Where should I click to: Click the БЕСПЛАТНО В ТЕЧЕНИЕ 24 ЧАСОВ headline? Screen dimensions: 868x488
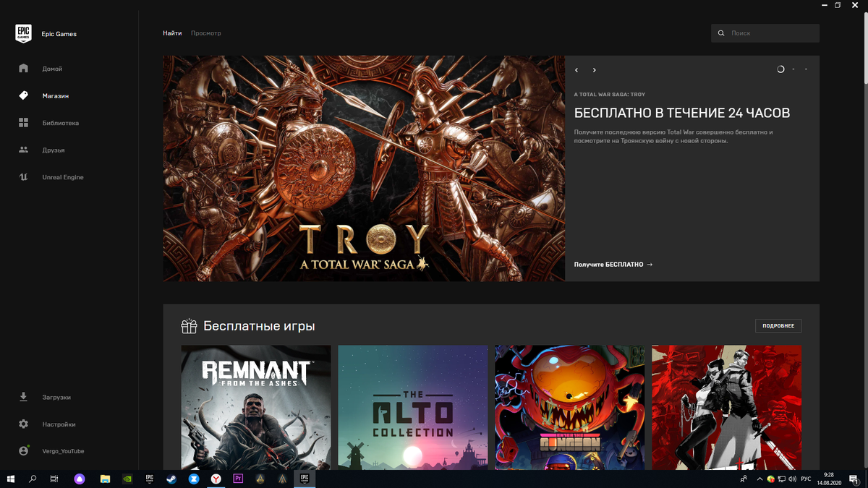[682, 114]
